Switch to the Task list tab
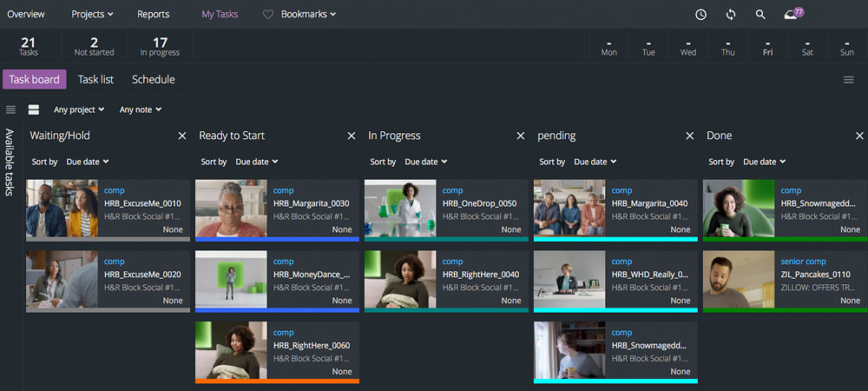Viewport: 868px width, 391px height. (x=95, y=80)
